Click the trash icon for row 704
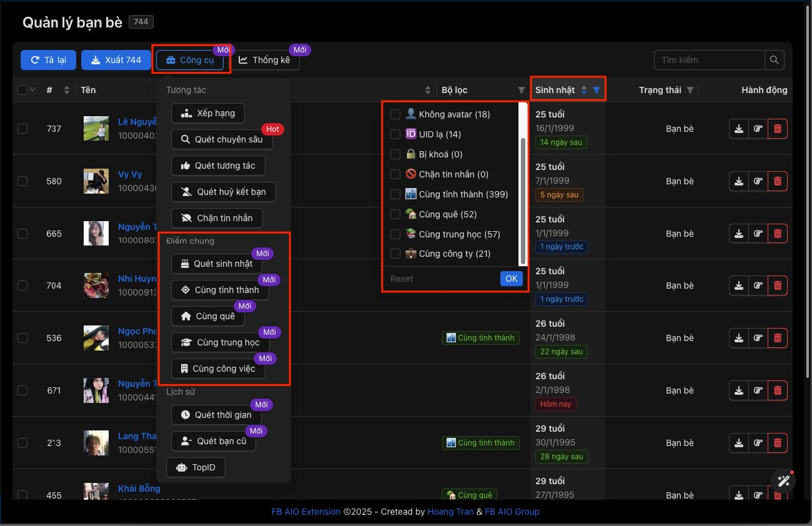The width and height of the screenshot is (812, 526). pyautogui.click(x=778, y=285)
